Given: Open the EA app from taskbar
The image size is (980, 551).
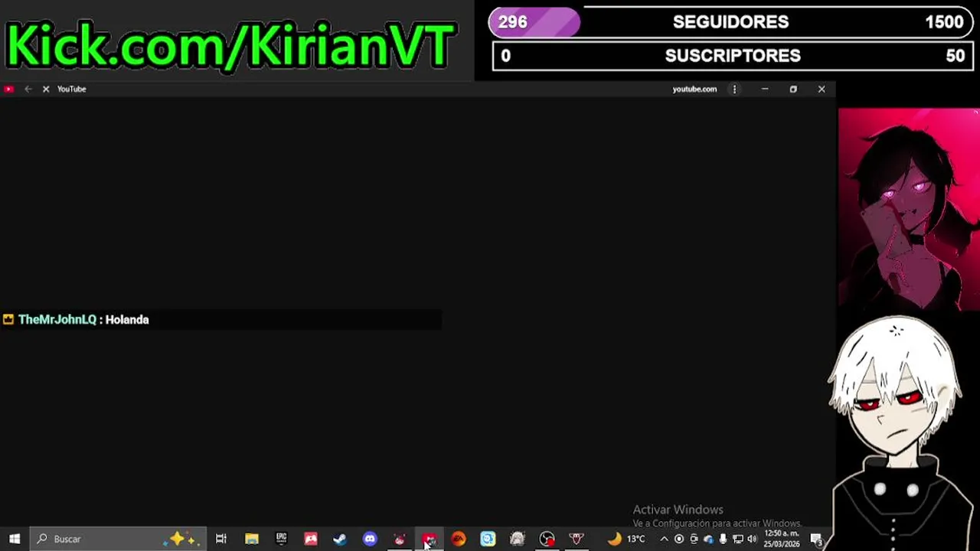Looking at the screenshot, I should pyautogui.click(x=459, y=539).
